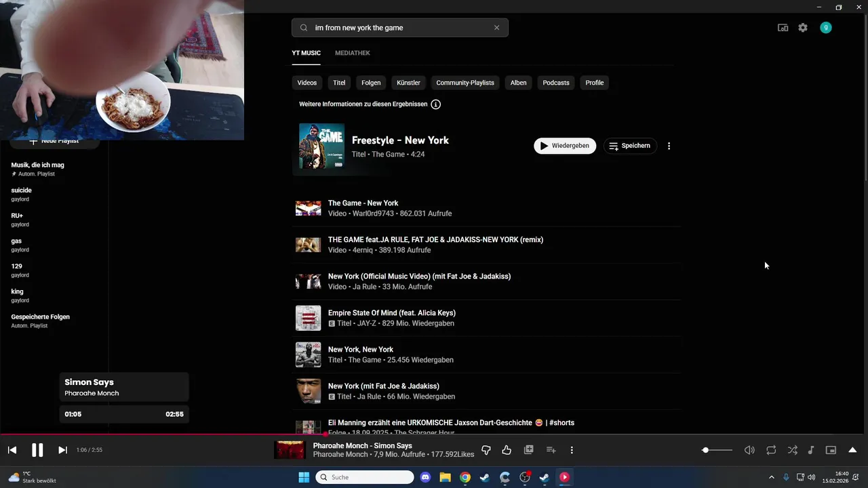
Task: Filter results by Profile
Action: point(595,83)
